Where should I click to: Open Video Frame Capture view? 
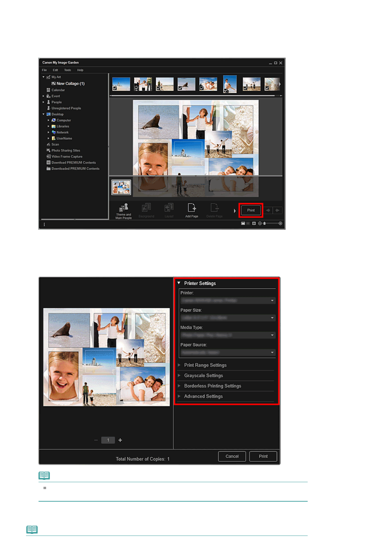pyautogui.click(x=67, y=157)
